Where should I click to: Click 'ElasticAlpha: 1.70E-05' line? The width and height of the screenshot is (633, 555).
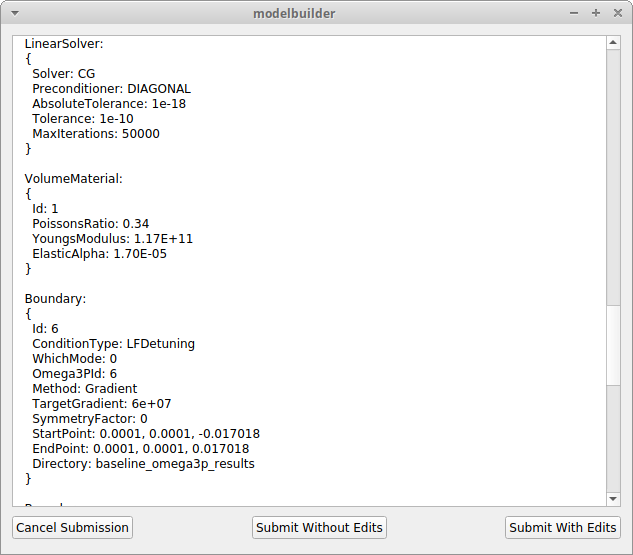click(99, 254)
